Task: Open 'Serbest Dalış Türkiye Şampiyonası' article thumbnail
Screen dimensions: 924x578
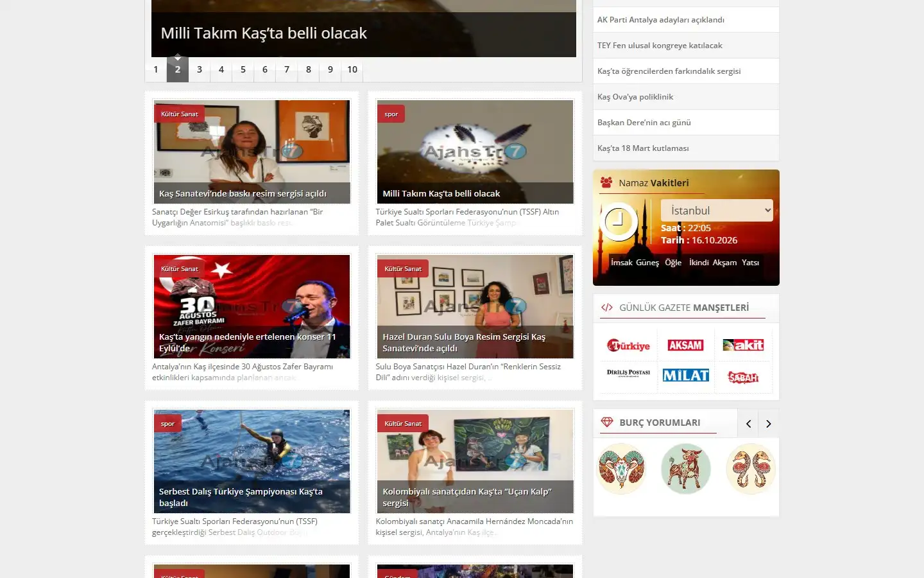Action: (252, 461)
